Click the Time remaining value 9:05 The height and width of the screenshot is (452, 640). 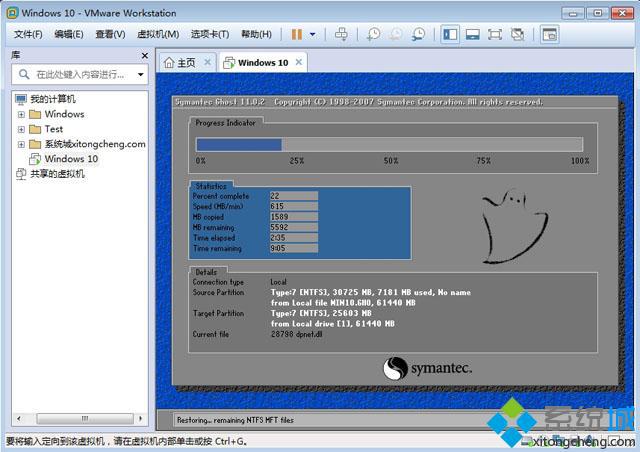pyautogui.click(x=293, y=248)
